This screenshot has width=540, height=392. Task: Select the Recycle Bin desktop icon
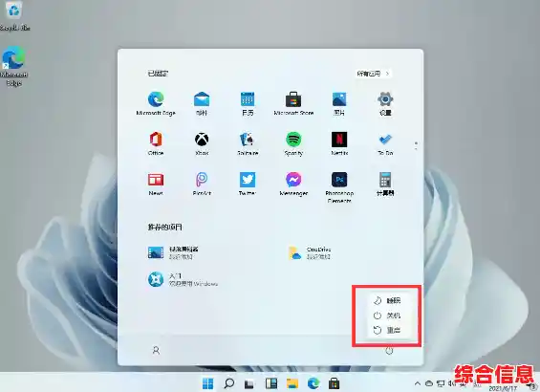[14, 16]
